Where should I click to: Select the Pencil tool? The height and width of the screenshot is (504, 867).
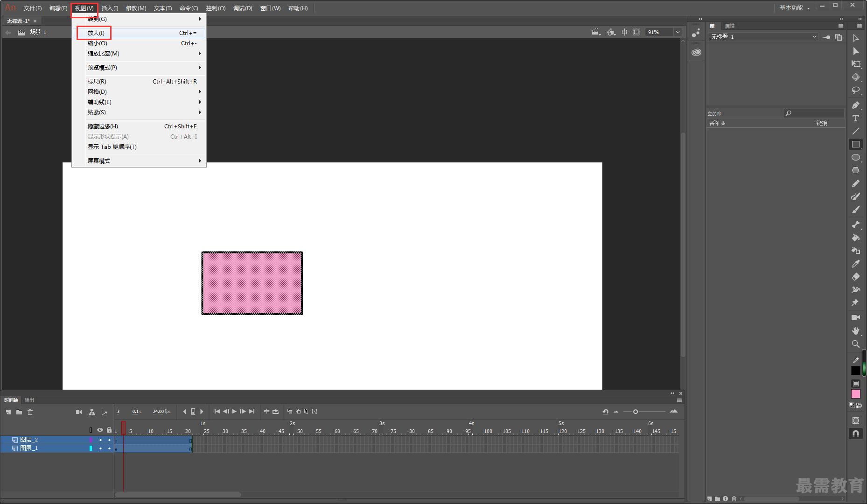click(855, 184)
